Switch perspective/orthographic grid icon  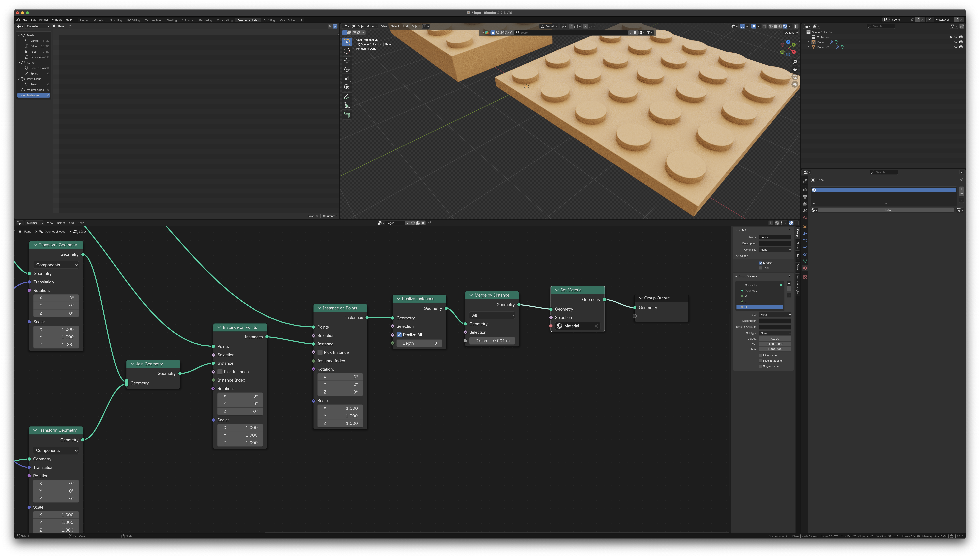(795, 84)
